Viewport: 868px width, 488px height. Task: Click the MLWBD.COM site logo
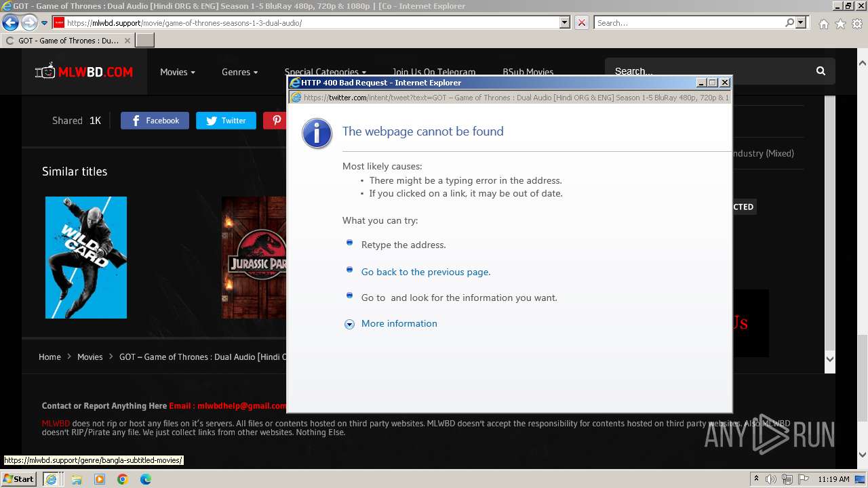84,71
